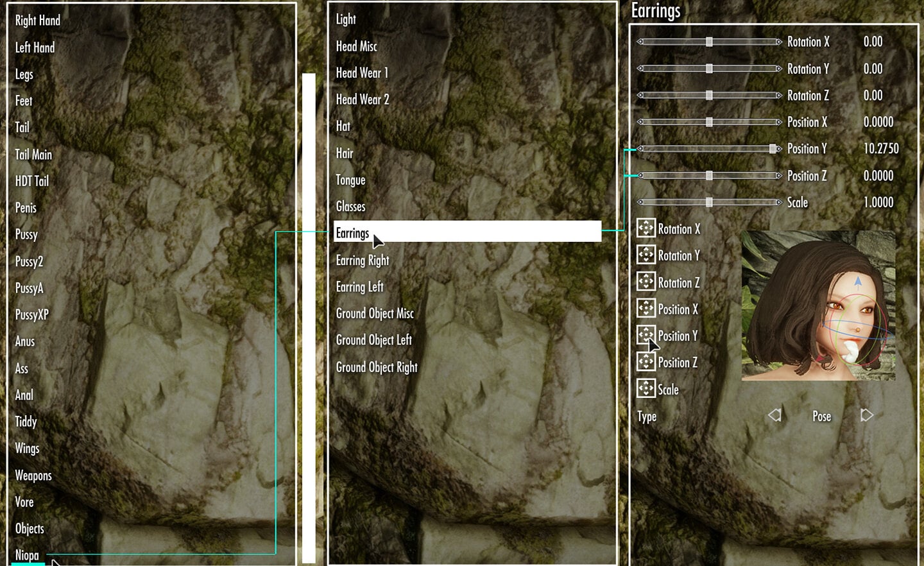This screenshot has height=566, width=924.
Task: Choose Light in the node list
Action: [346, 19]
